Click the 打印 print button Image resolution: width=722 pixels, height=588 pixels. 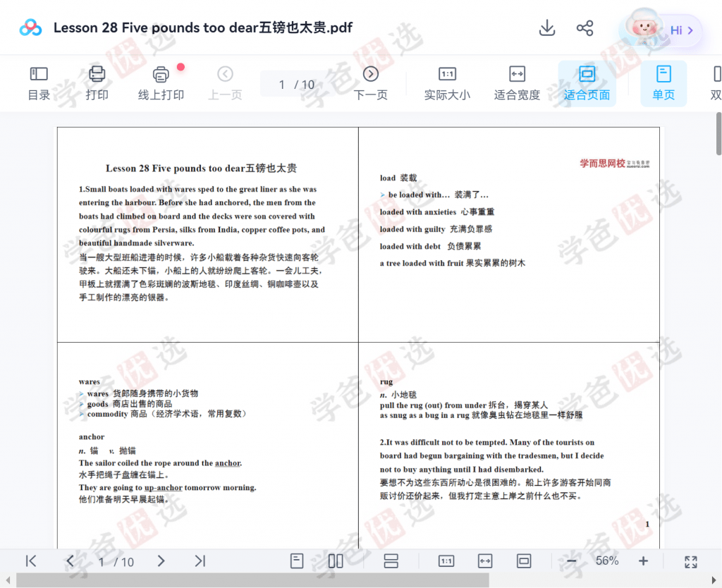pos(97,84)
